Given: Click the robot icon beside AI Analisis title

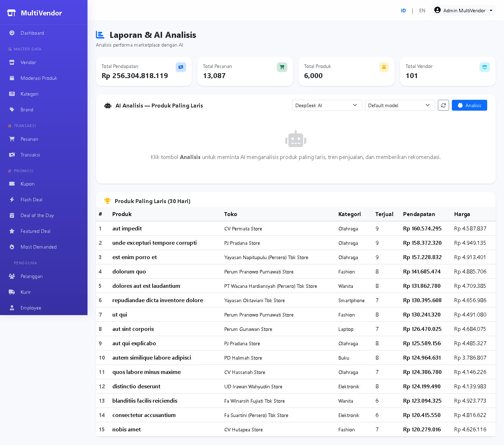Looking at the screenshot, I should pyautogui.click(x=108, y=105).
